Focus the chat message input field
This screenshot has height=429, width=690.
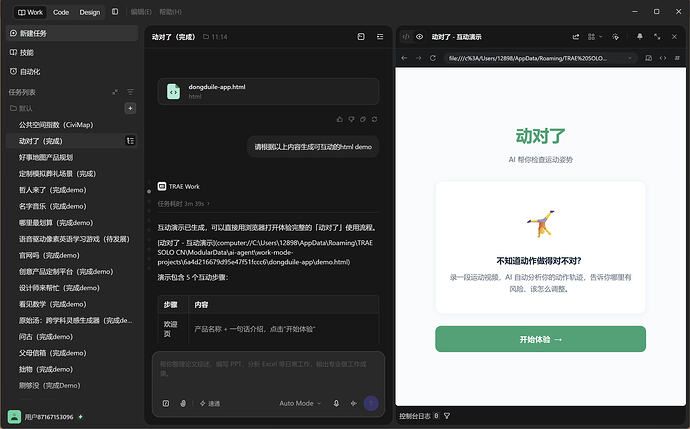268,369
